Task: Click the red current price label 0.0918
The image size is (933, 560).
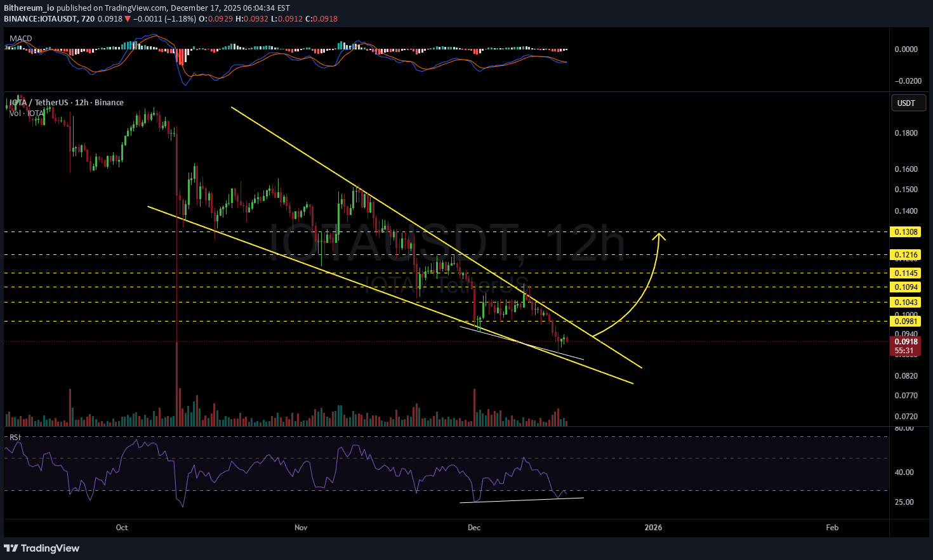Action: point(906,342)
